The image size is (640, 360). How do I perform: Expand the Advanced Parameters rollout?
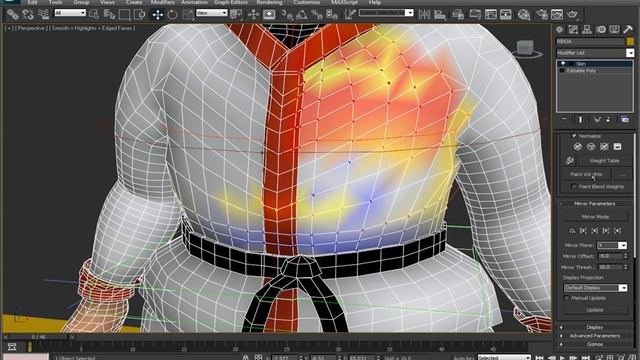click(x=595, y=336)
